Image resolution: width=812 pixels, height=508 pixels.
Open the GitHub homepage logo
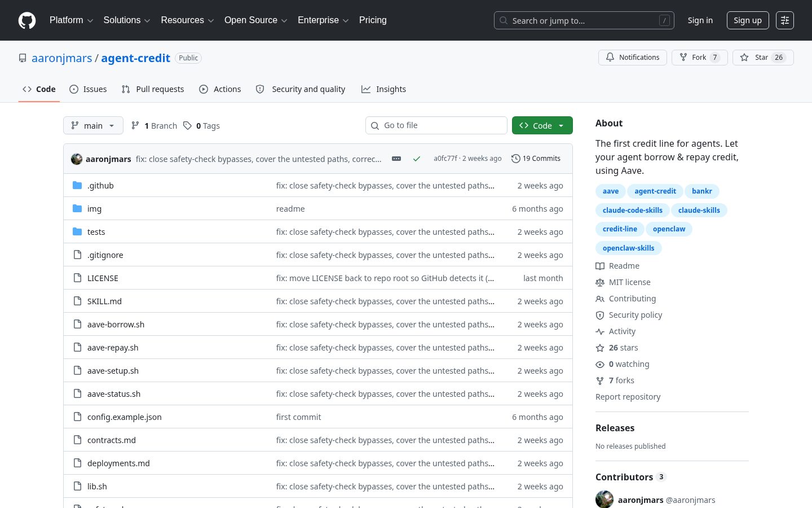click(27, 20)
